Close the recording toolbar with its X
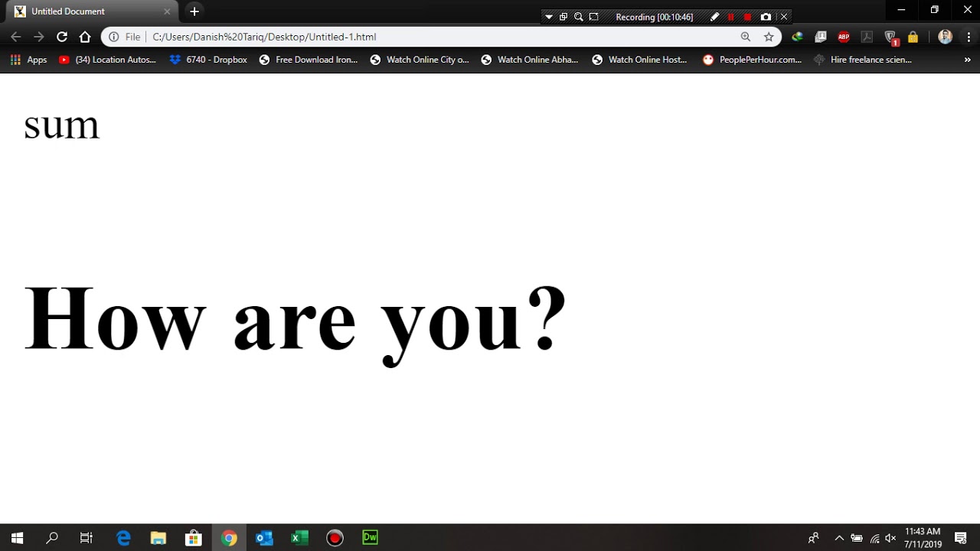This screenshot has width=980, height=551. pyautogui.click(x=784, y=17)
